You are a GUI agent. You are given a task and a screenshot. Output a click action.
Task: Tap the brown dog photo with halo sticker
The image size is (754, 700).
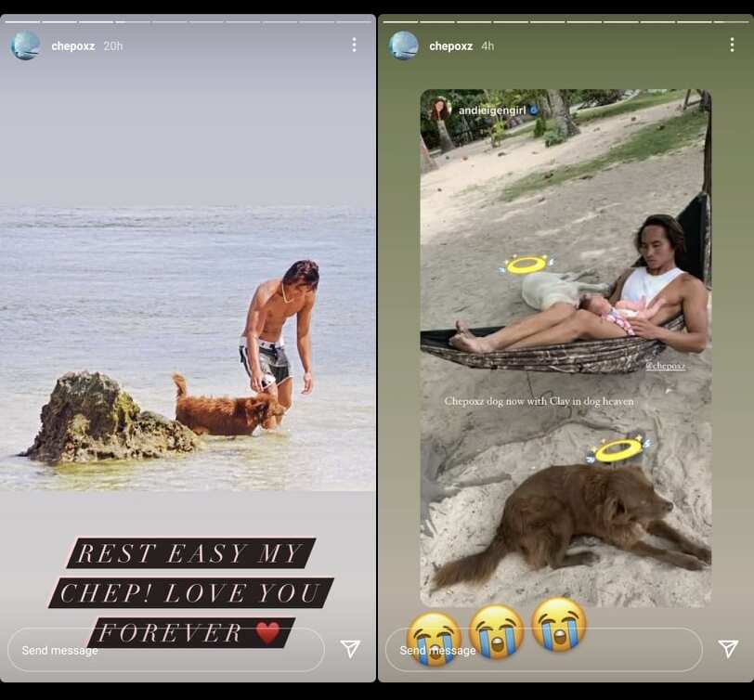click(x=566, y=512)
